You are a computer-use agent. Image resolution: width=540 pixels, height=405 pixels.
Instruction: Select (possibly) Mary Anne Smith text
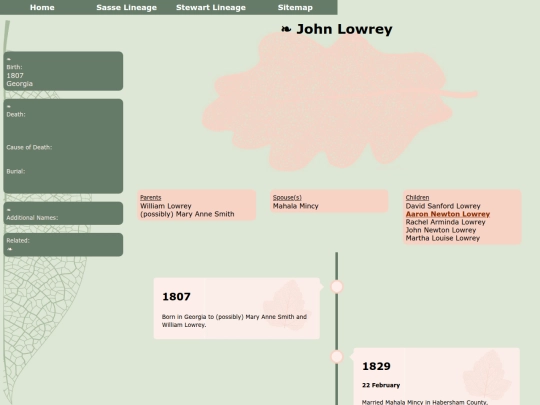click(187, 214)
